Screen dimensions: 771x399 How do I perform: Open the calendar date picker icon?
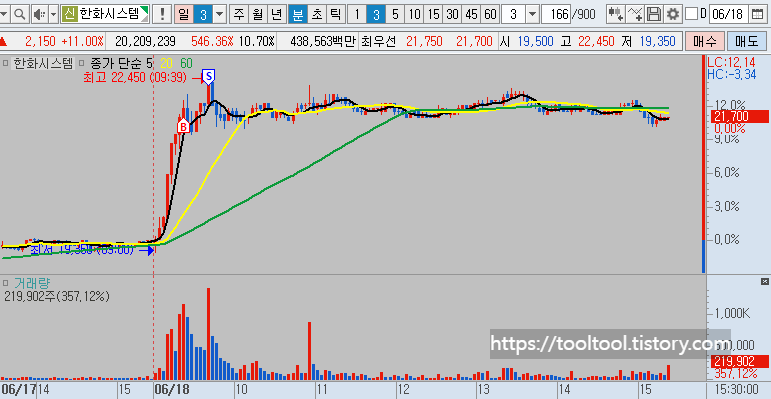coord(758,15)
